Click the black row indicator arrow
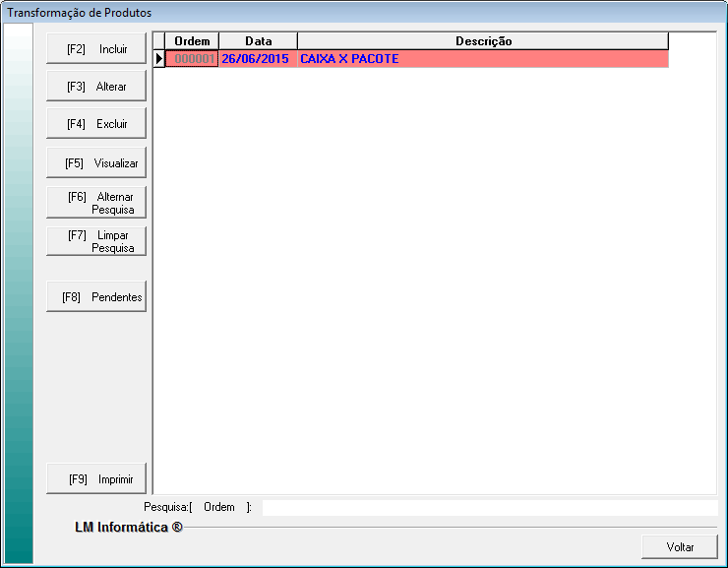The height and width of the screenshot is (568, 728). pyautogui.click(x=158, y=59)
